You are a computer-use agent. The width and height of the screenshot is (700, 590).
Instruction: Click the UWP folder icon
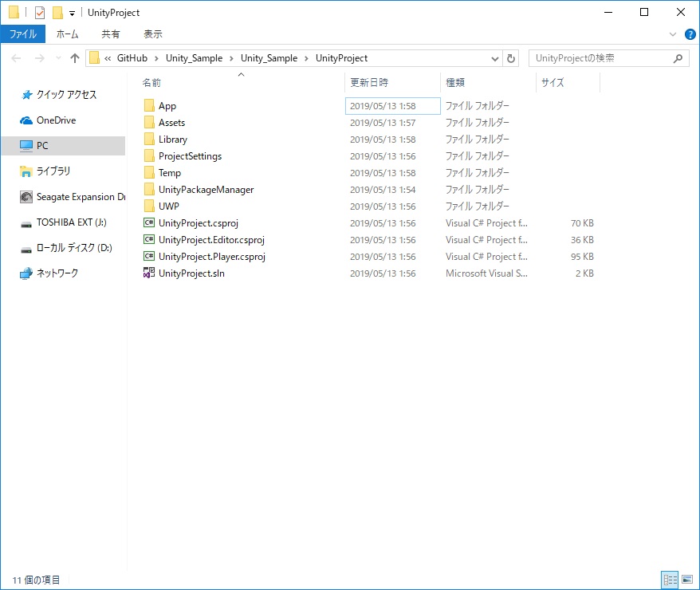pyautogui.click(x=149, y=206)
